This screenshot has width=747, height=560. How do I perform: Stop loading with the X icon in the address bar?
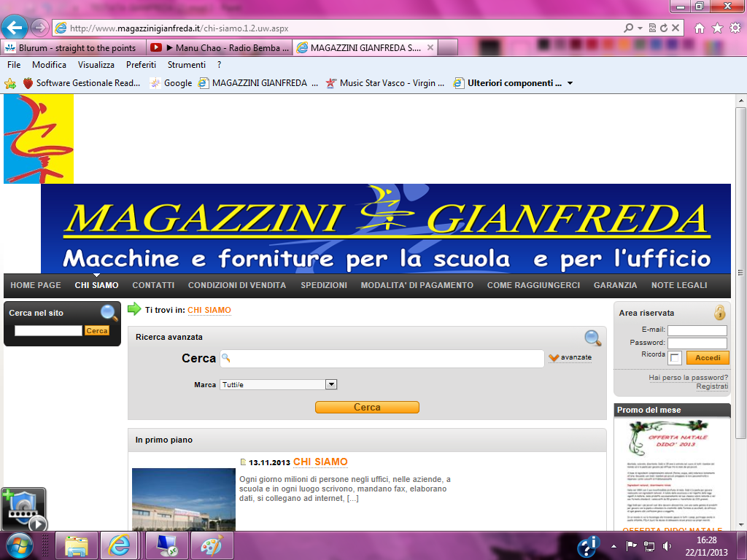pyautogui.click(x=675, y=28)
